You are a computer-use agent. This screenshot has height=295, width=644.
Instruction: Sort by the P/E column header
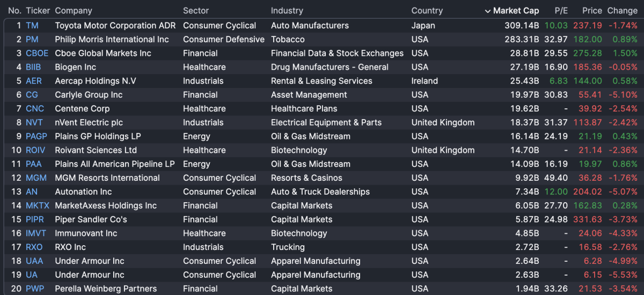point(561,11)
